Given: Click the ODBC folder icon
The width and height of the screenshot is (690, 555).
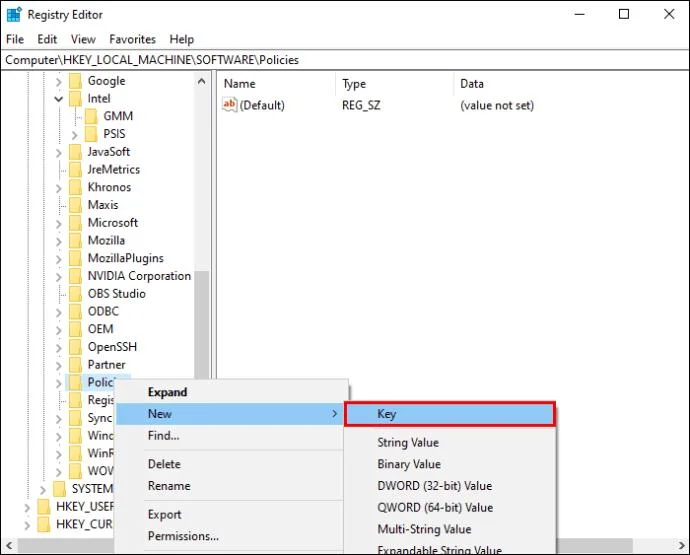Looking at the screenshot, I should point(75,312).
